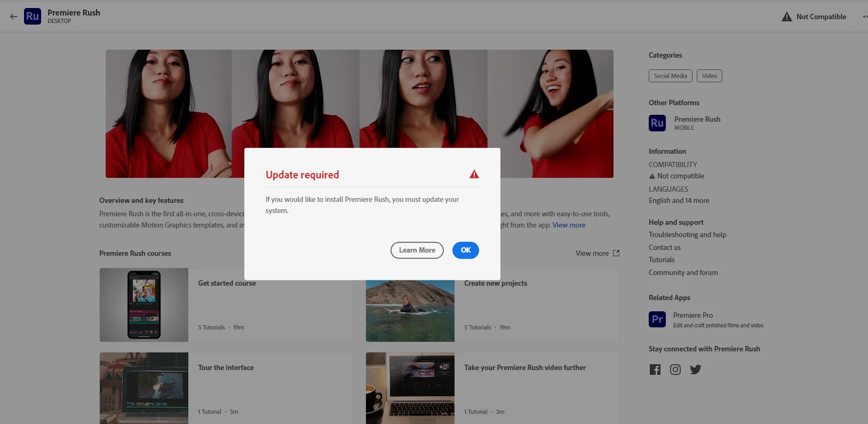868x424 pixels.
Task: Open View more link in overview text
Action: click(x=569, y=225)
